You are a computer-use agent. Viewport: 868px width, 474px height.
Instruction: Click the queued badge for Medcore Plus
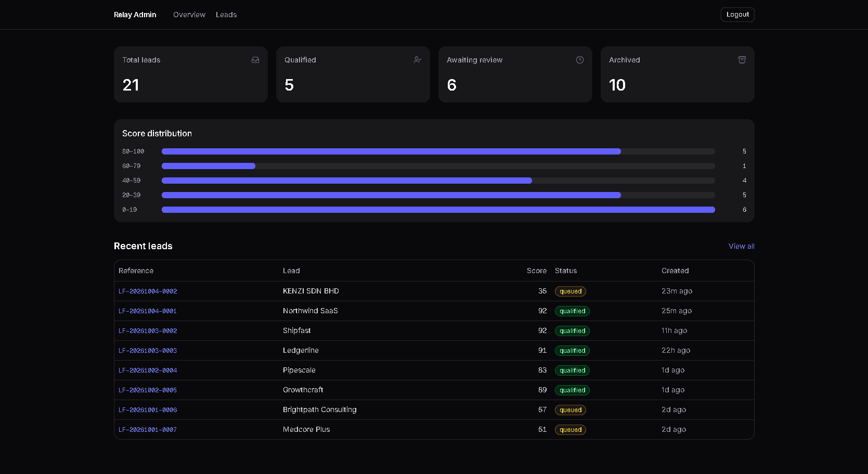[571, 430]
